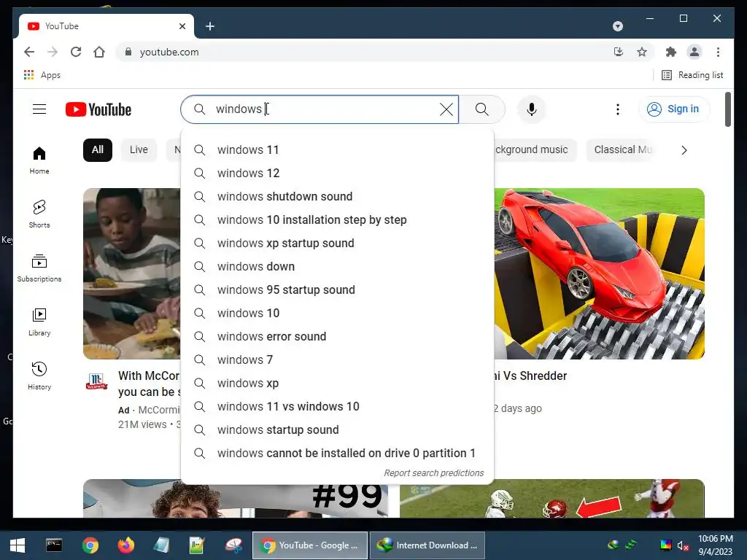The height and width of the screenshot is (560, 747).
Task: Select the Background music chip
Action: click(535, 150)
